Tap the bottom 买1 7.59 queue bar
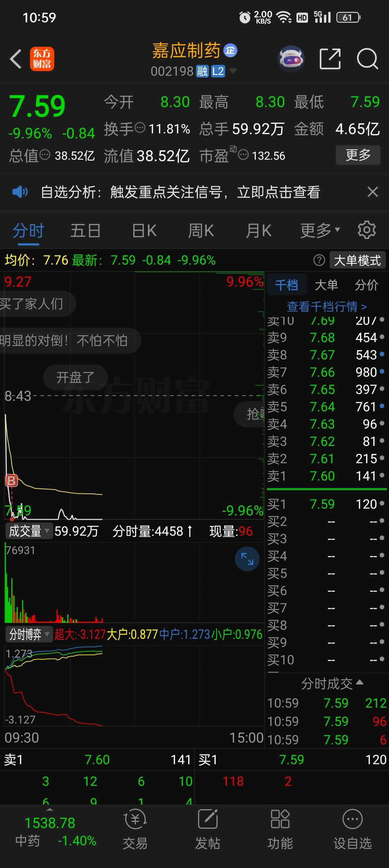Viewport: 389px width, 868px height. click(x=292, y=759)
